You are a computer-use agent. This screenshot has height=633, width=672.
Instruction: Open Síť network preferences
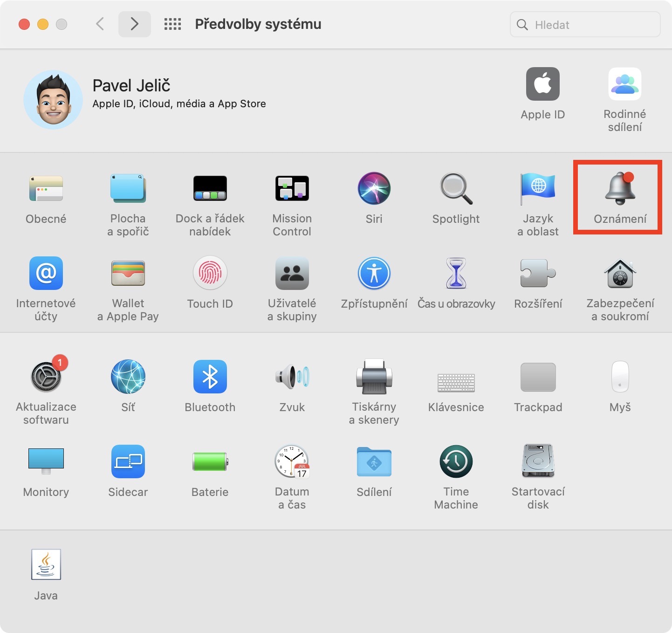[128, 377]
